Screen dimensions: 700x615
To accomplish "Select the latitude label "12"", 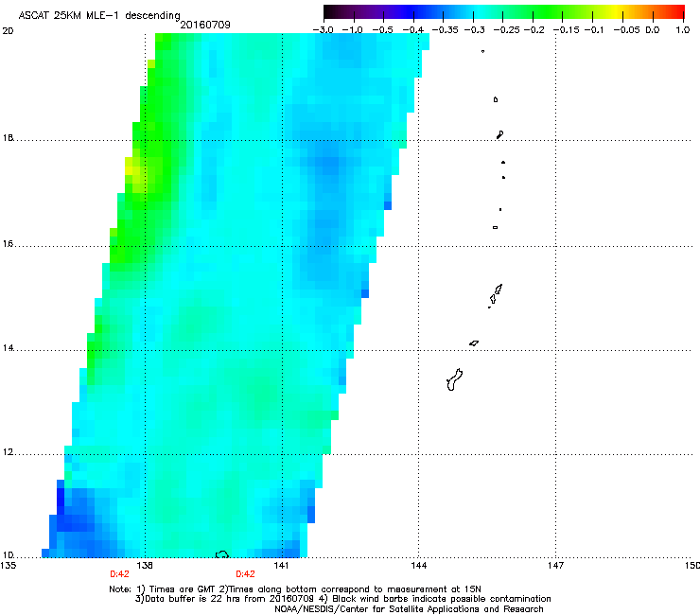I will point(8,452).
